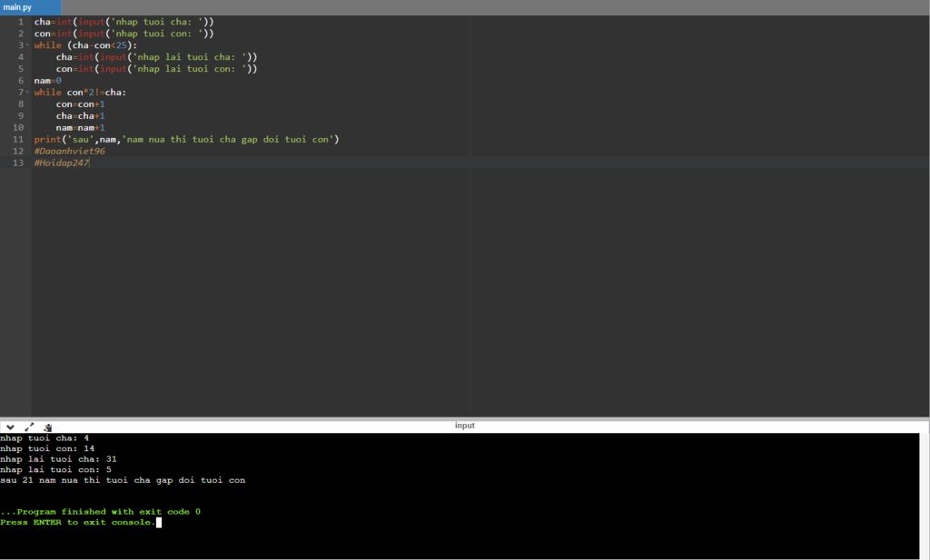
Task: Expand console to fullscreen via arrows icon
Action: point(29,427)
